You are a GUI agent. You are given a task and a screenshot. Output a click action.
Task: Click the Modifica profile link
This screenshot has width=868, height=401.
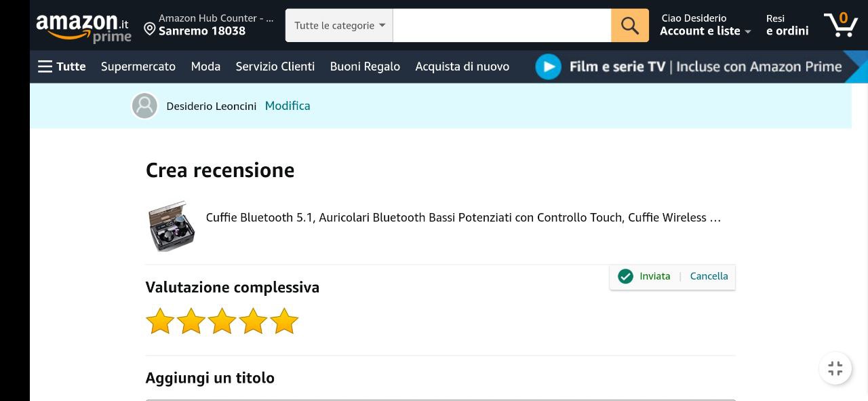(x=288, y=106)
